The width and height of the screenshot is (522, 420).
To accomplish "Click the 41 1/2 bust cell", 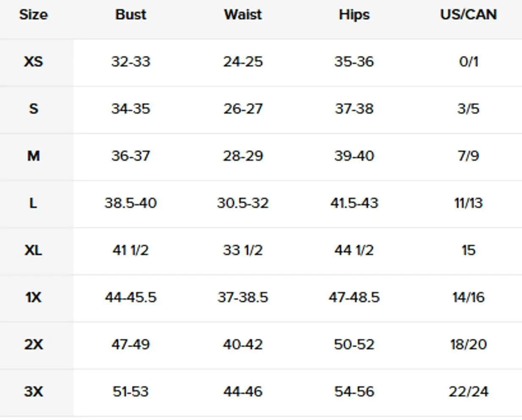I will point(130,250).
